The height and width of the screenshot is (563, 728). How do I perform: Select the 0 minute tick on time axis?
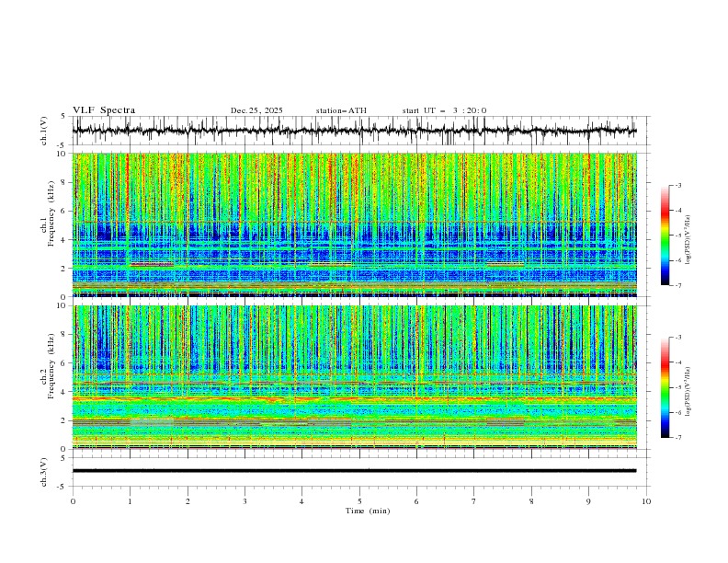coord(73,500)
